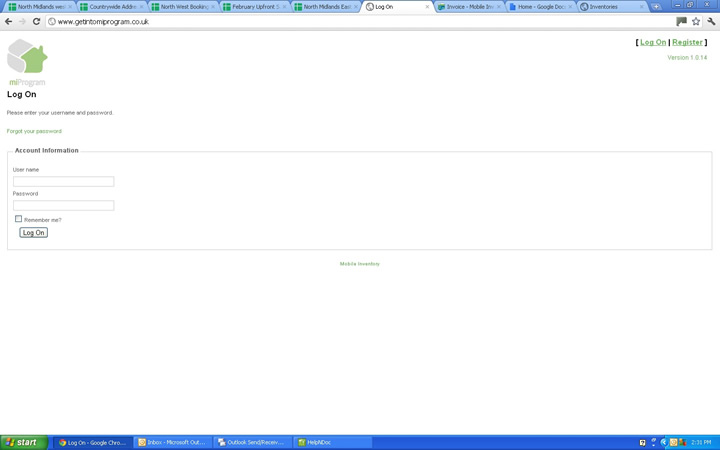Open the Chrome wrench settings menu
This screenshot has width=720, height=450.
point(711,21)
